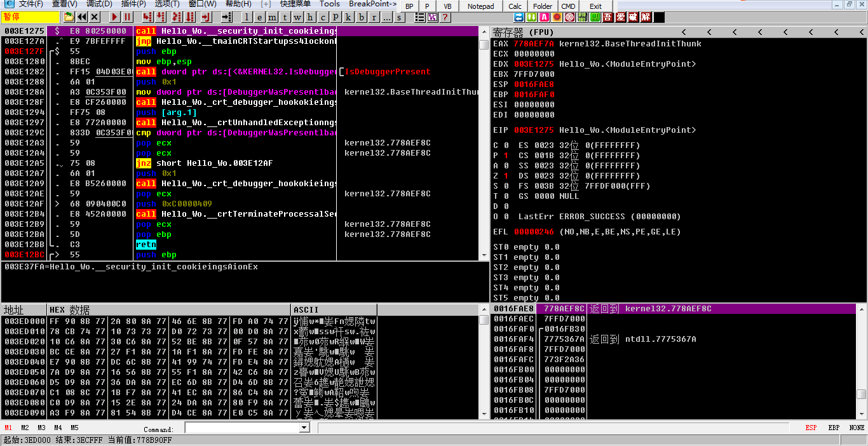The height and width of the screenshot is (446, 868).
Task: Click the Run program play icon
Action: [114, 17]
